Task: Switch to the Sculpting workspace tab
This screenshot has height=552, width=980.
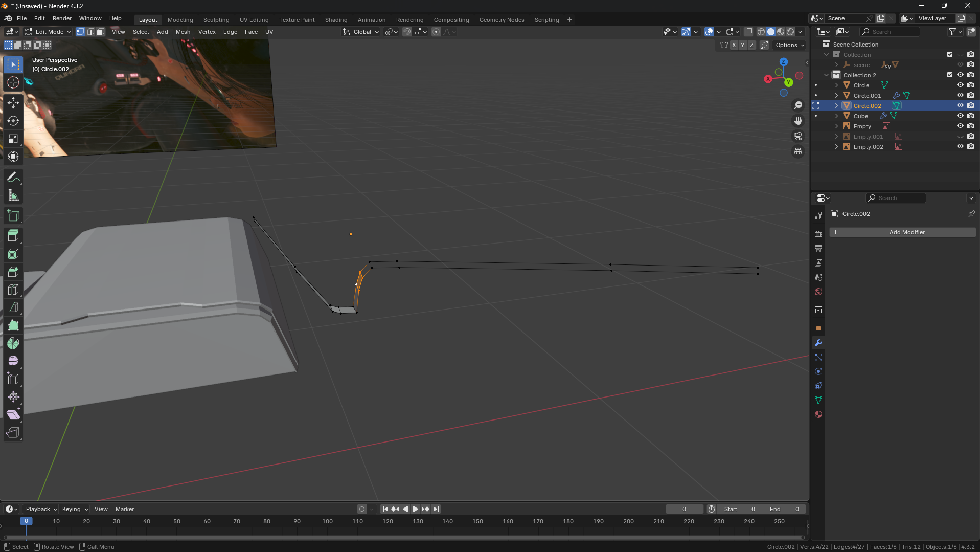Action: [216, 20]
